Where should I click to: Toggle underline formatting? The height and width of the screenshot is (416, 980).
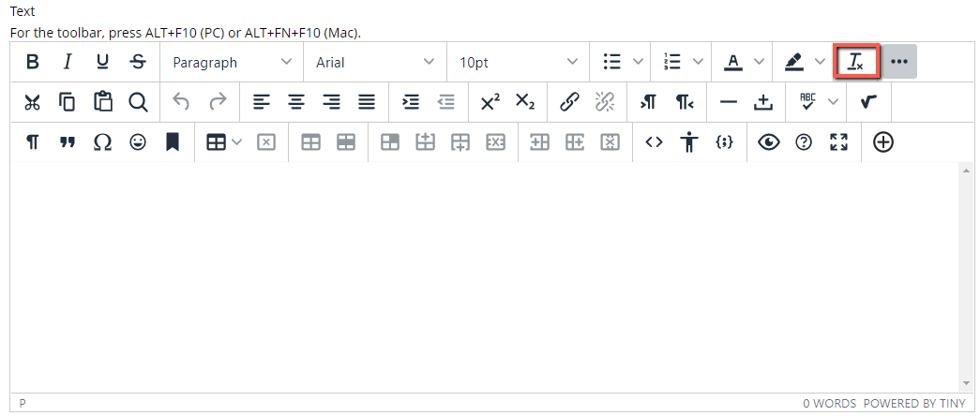click(x=102, y=62)
